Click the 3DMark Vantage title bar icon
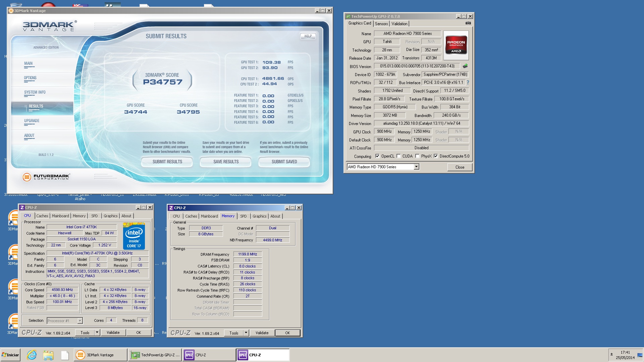644x362 pixels. 11,11
